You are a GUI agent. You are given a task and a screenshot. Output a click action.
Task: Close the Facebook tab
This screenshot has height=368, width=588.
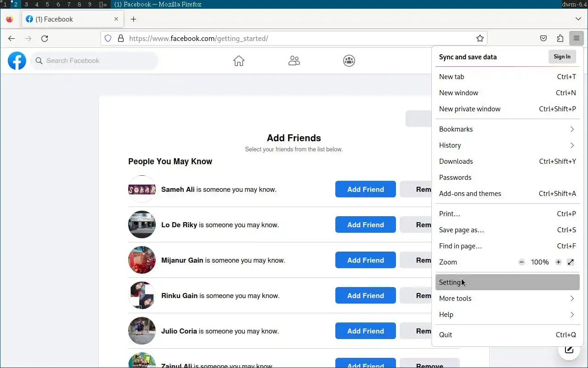tap(116, 19)
